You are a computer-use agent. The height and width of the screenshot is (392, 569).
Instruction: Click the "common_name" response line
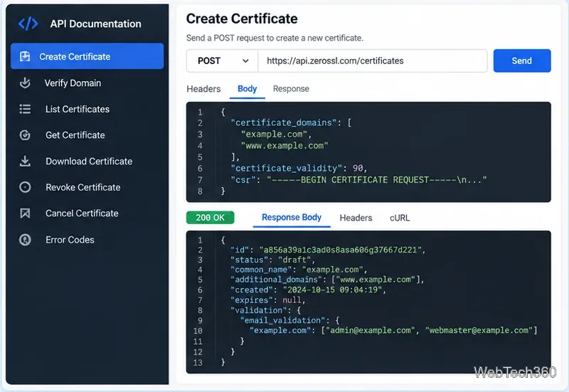[299, 270]
